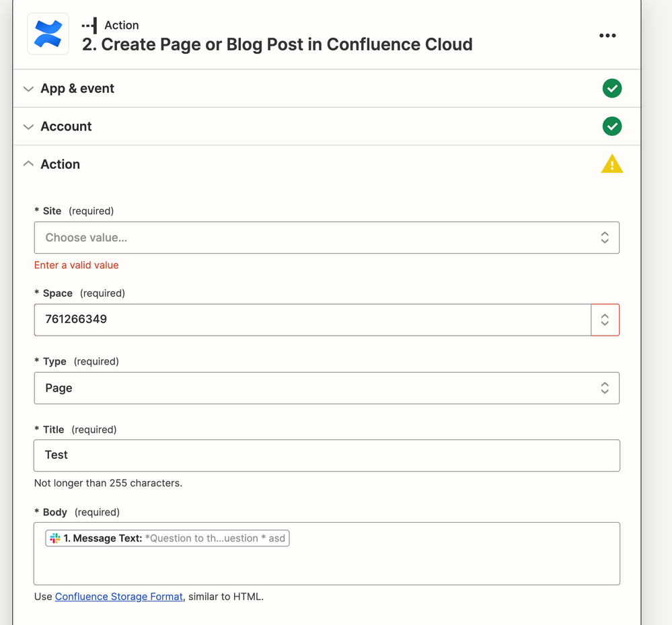Click Slack icon in Message Text pill
672x625 pixels.
(x=55, y=538)
